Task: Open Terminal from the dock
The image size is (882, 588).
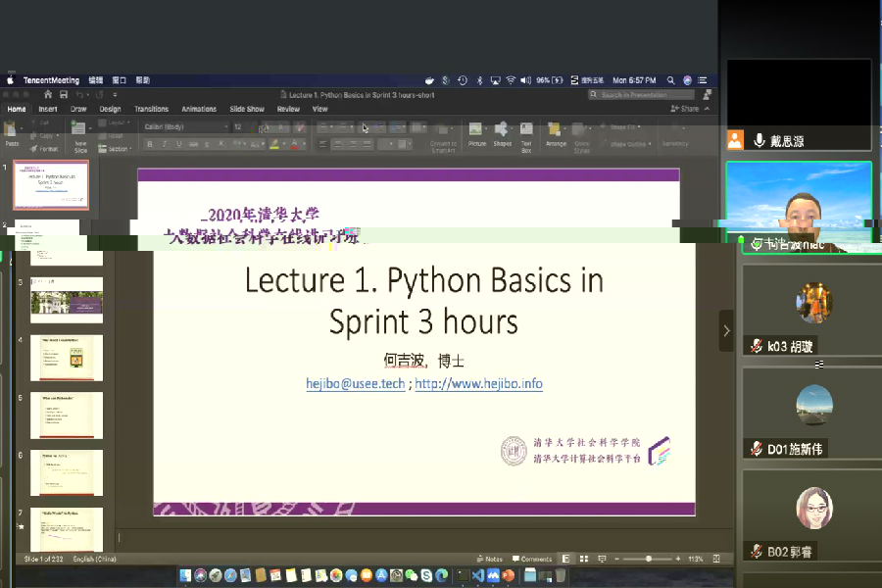Action: pos(463,575)
